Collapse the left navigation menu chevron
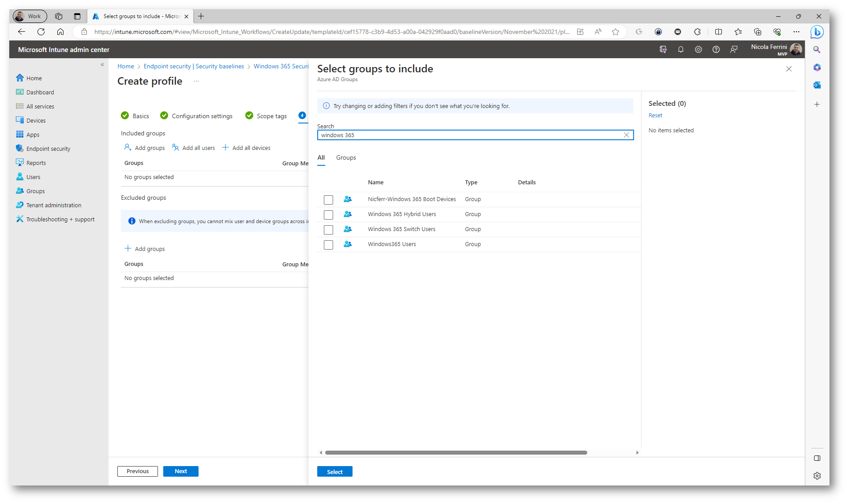The height and width of the screenshot is (504, 848). [102, 64]
